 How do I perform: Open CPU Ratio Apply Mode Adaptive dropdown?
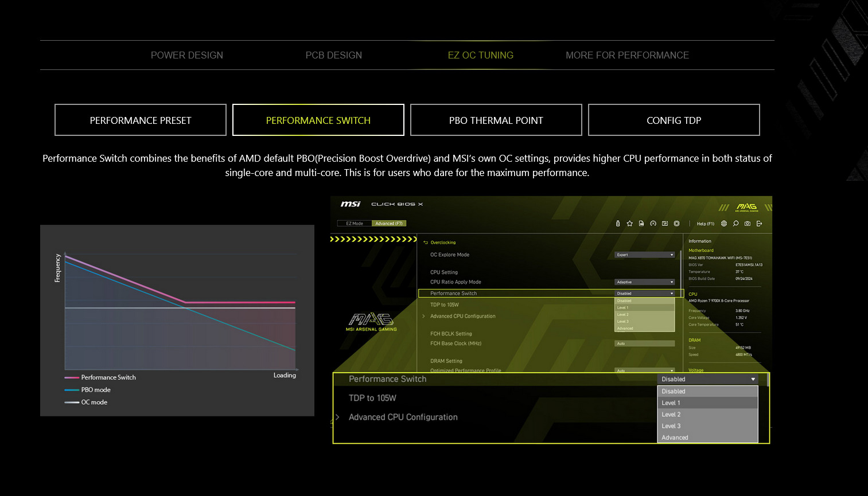point(645,282)
